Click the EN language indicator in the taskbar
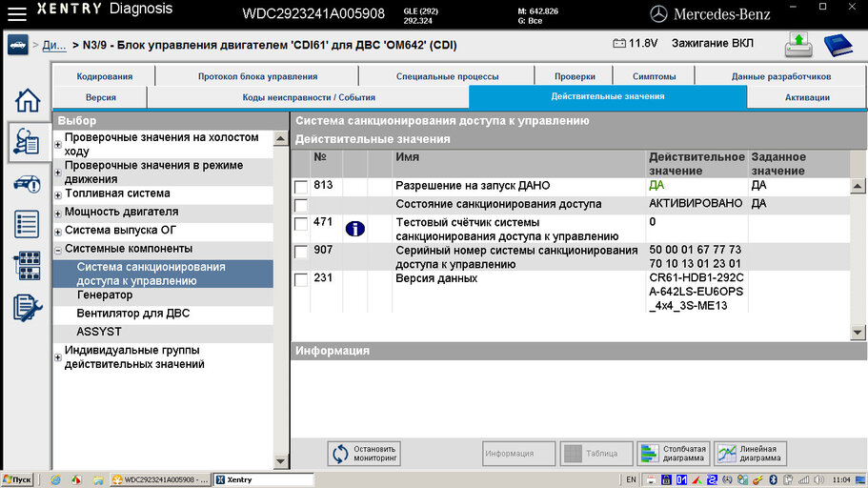868x488 pixels. tap(631, 479)
